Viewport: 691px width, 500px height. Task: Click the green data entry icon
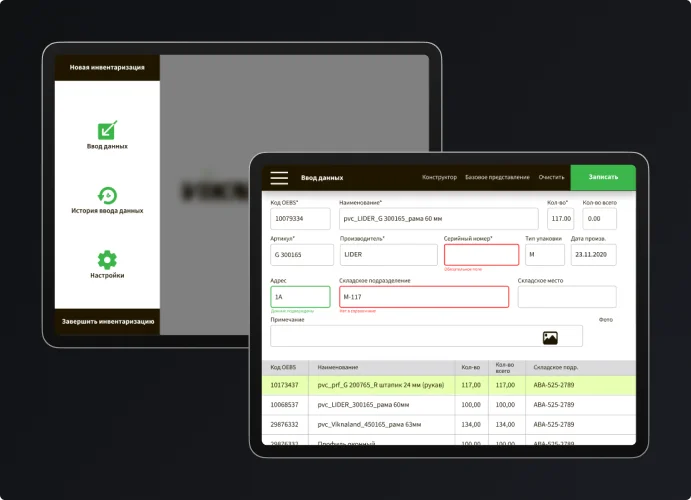click(x=107, y=130)
